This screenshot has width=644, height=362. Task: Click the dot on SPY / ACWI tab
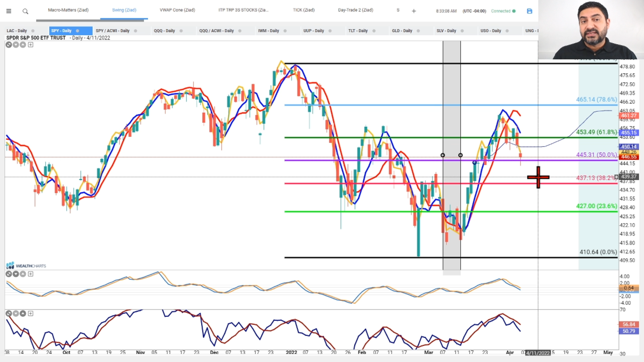coord(136,31)
